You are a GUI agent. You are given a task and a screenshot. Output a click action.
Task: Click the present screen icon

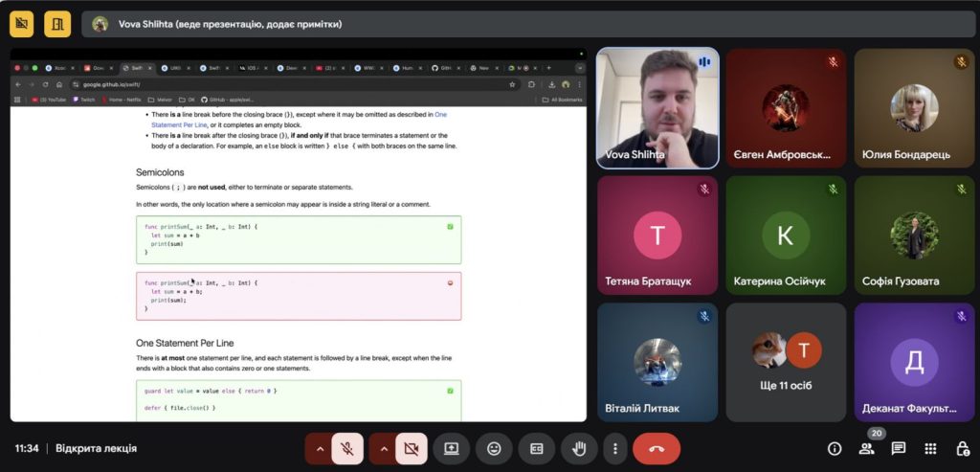[451, 448]
